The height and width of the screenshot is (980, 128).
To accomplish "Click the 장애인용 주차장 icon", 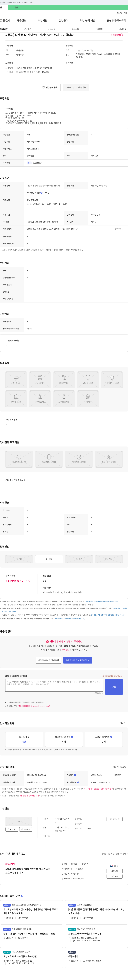I will [x=19, y=459].
